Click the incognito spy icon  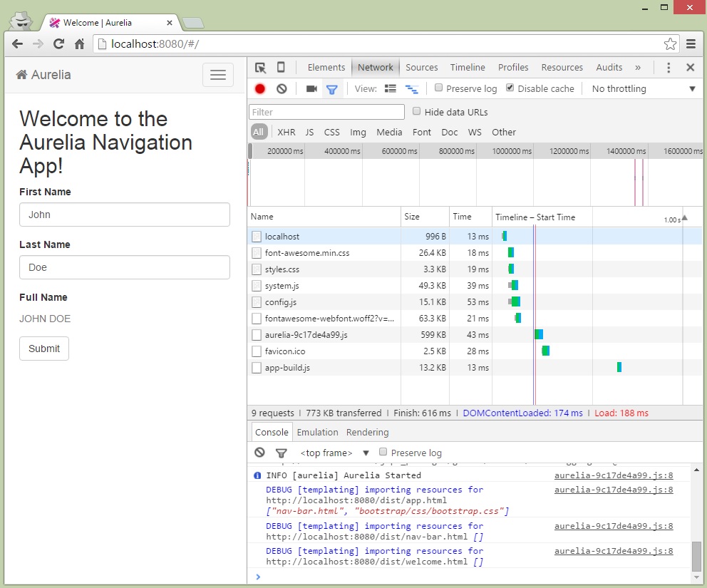point(21,21)
